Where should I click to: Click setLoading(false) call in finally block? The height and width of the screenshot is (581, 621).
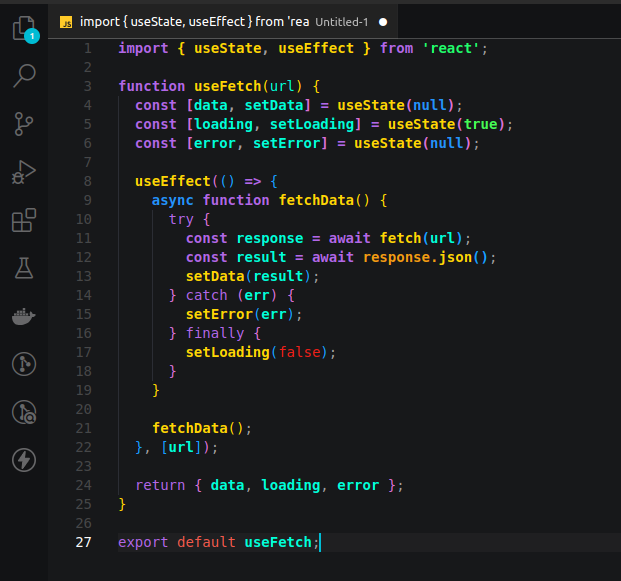coord(261,352)
